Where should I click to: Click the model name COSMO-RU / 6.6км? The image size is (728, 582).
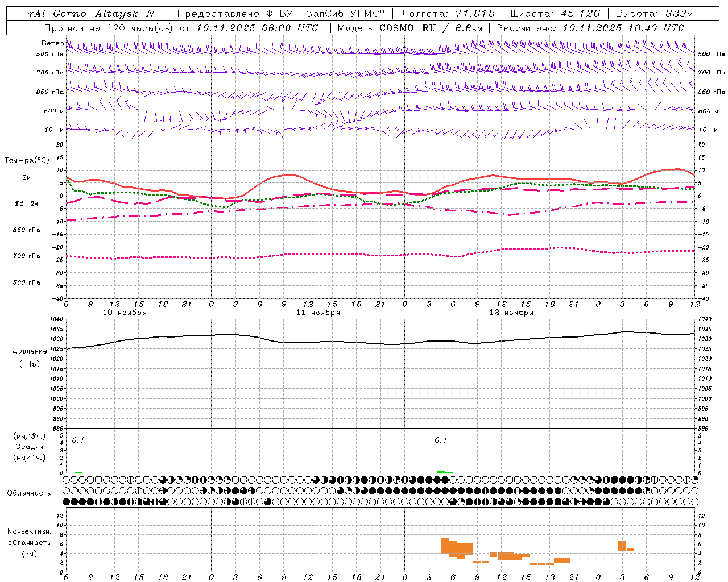(431, 28)
